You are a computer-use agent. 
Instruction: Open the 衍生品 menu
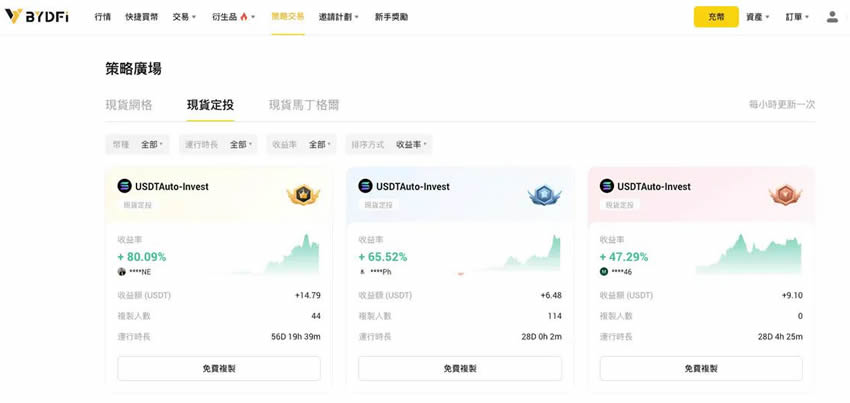(233, 17)
